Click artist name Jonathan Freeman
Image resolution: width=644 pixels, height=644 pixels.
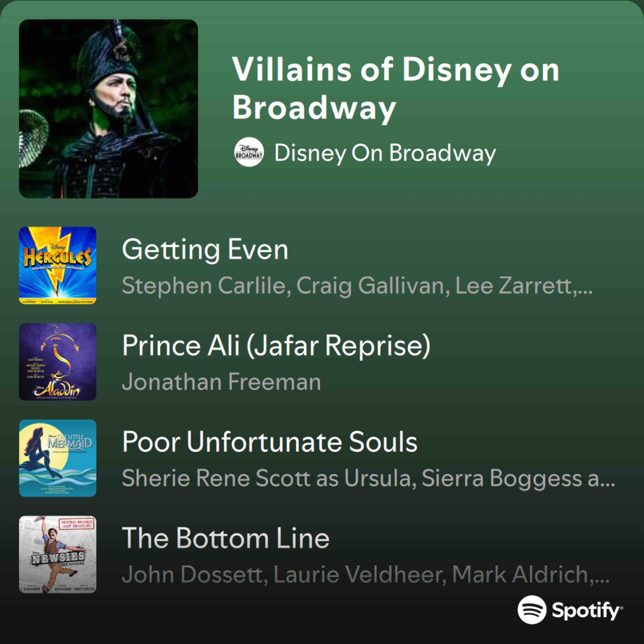point(221,382)
